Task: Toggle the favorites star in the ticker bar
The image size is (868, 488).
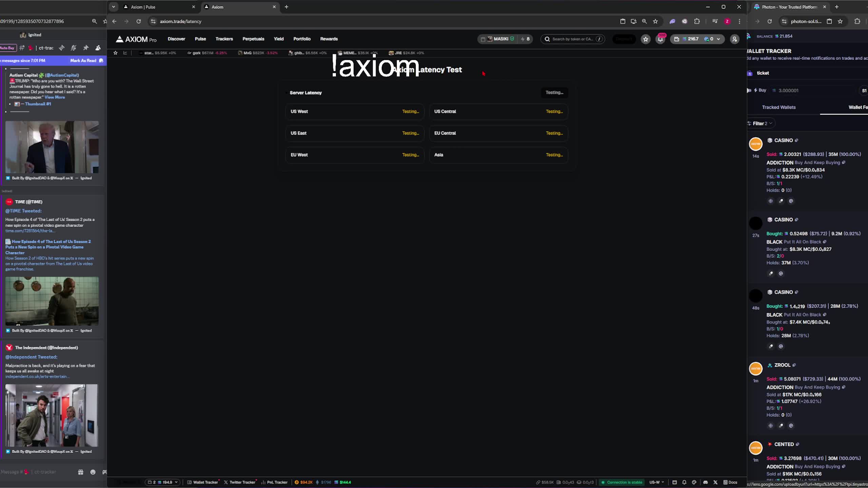Action: 115,53
